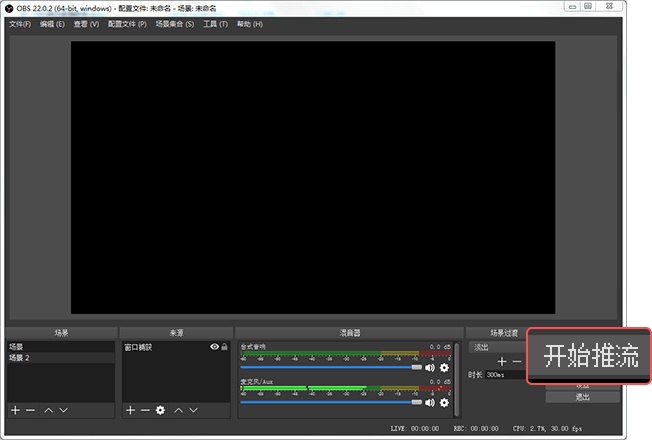652x440 pixels.
Task: Click the 时长 300ms duration field
Action: coord(506,375)
